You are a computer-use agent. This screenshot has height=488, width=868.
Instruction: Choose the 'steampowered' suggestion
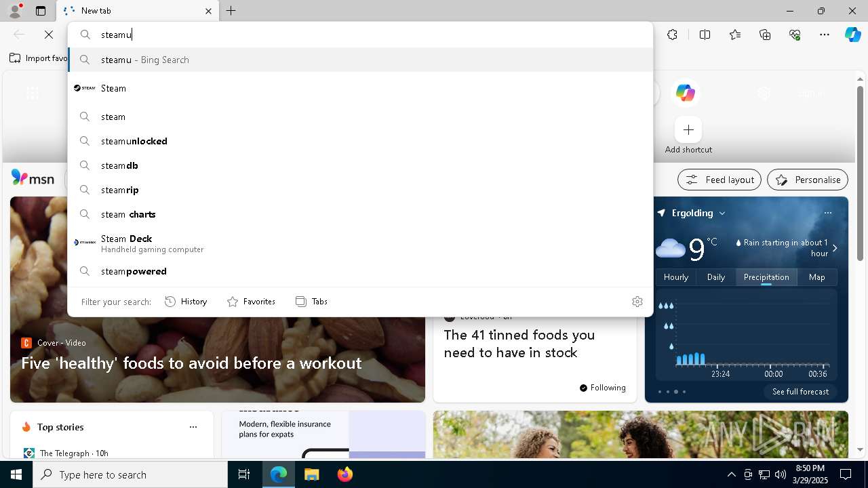(x=360, y=271)
